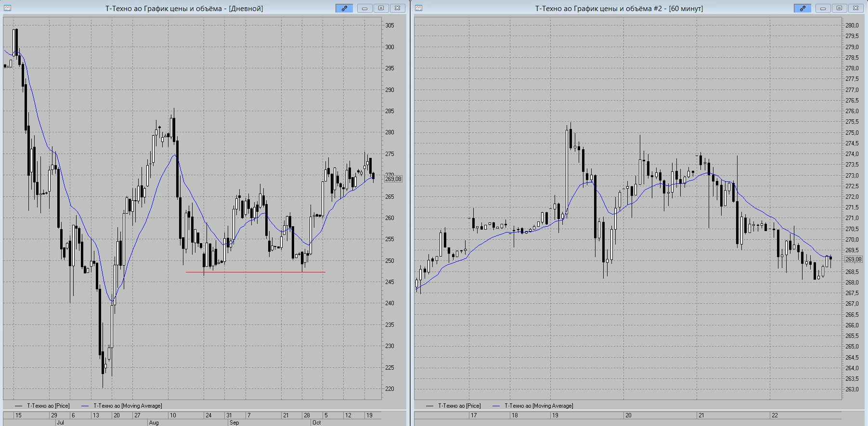Screen dimensions: 868x426
Task: Click the title bar text "[60 минут]"
Action: point(686,9)
